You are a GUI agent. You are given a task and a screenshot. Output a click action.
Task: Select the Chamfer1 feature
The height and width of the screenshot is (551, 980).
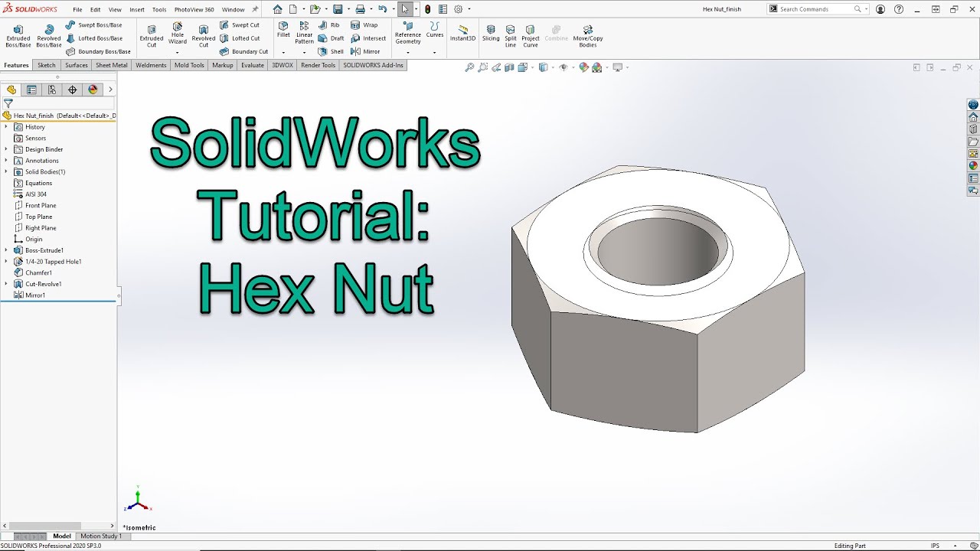(x=33, y=272)
